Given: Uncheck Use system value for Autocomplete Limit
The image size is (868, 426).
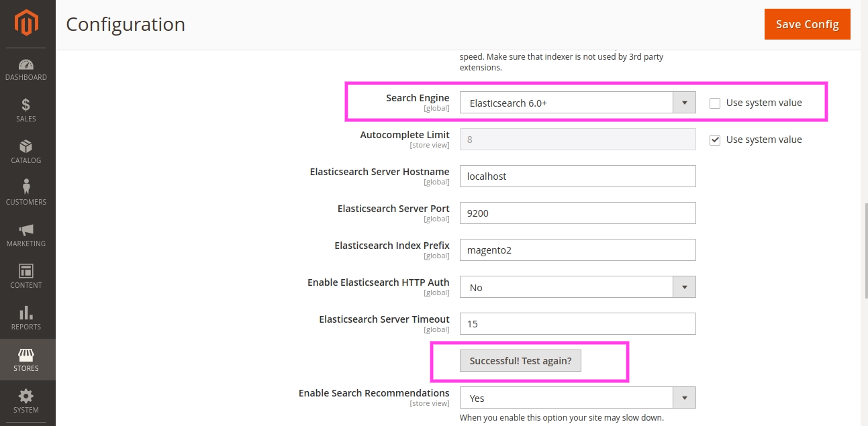Looking at the screenshot, I should click(x=715, y=140).
